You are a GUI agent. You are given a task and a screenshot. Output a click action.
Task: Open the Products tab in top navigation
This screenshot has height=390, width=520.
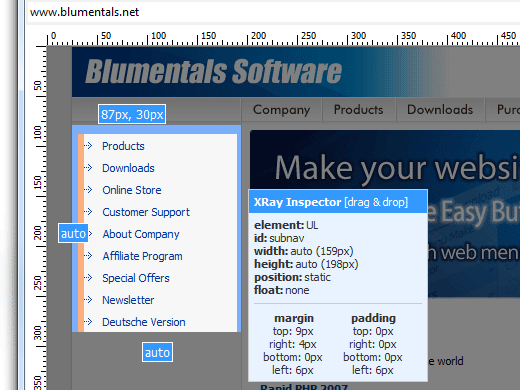[359, 110]
